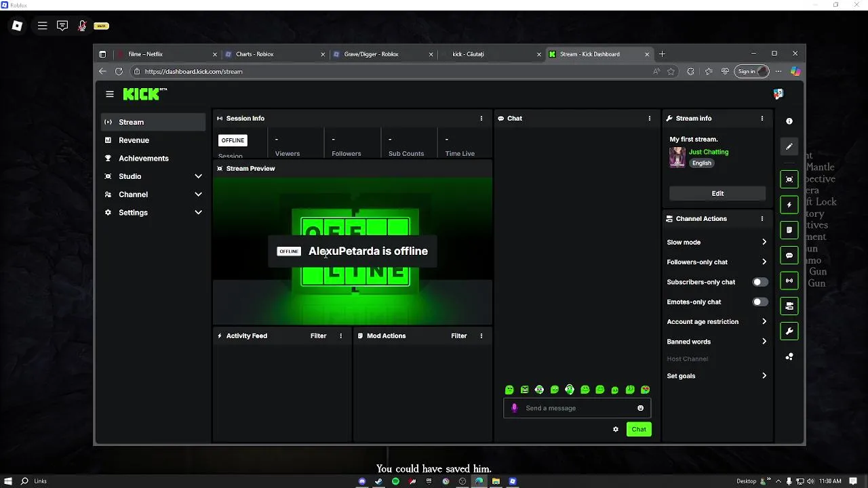Switch to kick - Căutați tab

(x=491, y=54)
